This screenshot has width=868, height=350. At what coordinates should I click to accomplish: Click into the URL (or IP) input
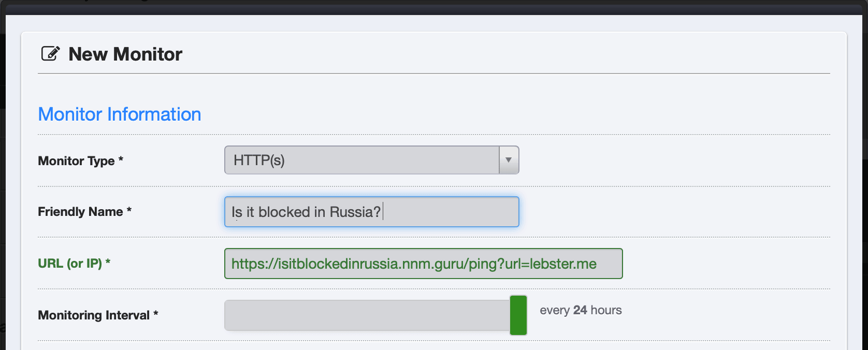pos(423,264)
